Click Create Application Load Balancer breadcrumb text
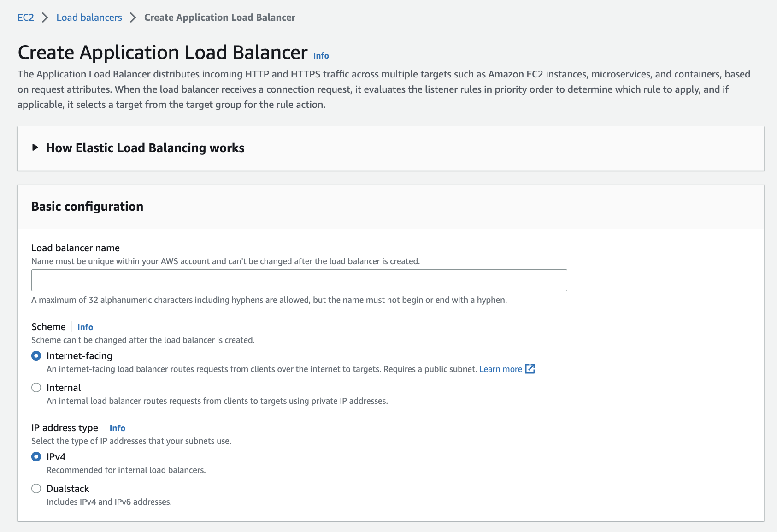Viewport: 777px width, 532px height. click(x=220, y=18)
